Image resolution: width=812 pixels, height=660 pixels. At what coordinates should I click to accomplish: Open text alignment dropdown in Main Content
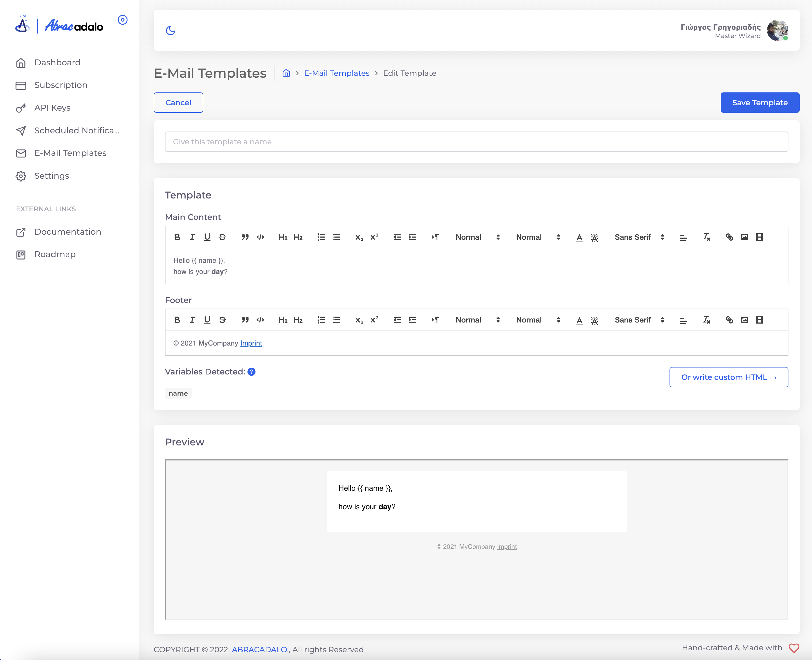[683, 238]
